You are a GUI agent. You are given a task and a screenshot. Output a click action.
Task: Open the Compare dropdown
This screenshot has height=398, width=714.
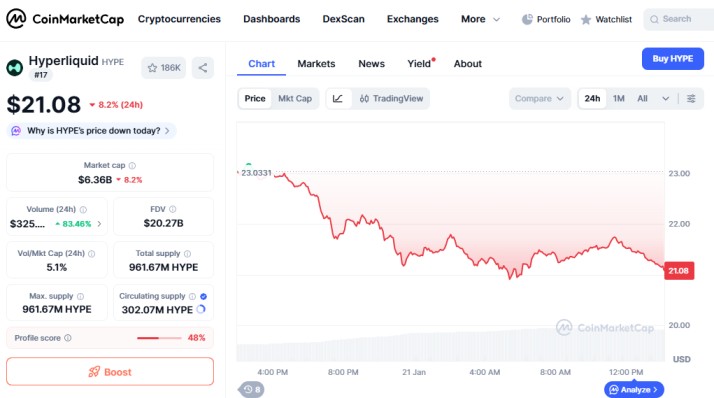coord(539,98)
